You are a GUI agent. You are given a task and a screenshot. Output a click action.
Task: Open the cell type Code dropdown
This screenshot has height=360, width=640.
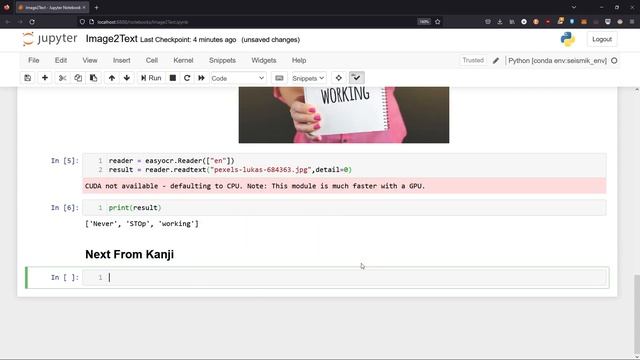point(238,78)
